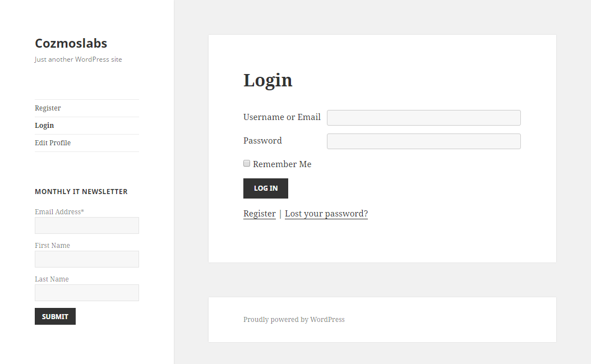Open the Proudly powered by WordPress link
The image size is (591, 364).
click(x=294, y=320)
